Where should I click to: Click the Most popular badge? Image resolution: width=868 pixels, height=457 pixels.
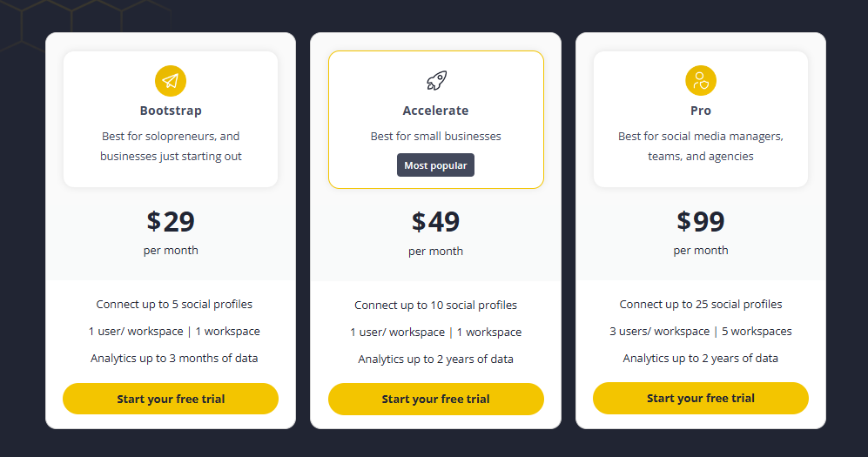click(x=435, y=165)
